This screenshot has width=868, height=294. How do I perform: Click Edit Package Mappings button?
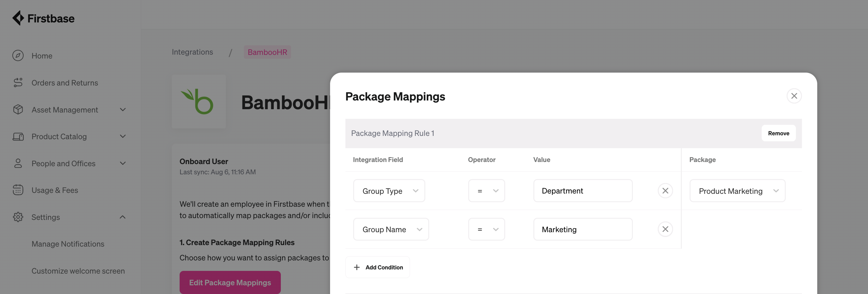(230, 283)
